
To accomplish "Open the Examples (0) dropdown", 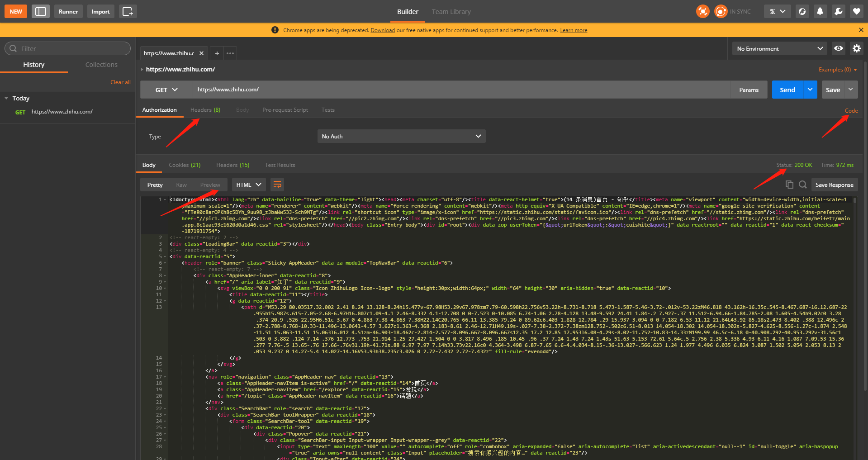I will tap(838, 69).
